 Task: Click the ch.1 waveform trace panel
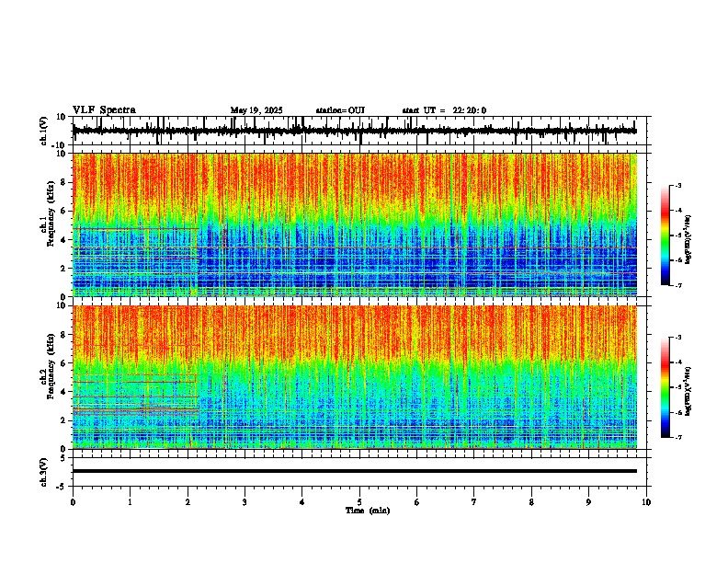361,131
